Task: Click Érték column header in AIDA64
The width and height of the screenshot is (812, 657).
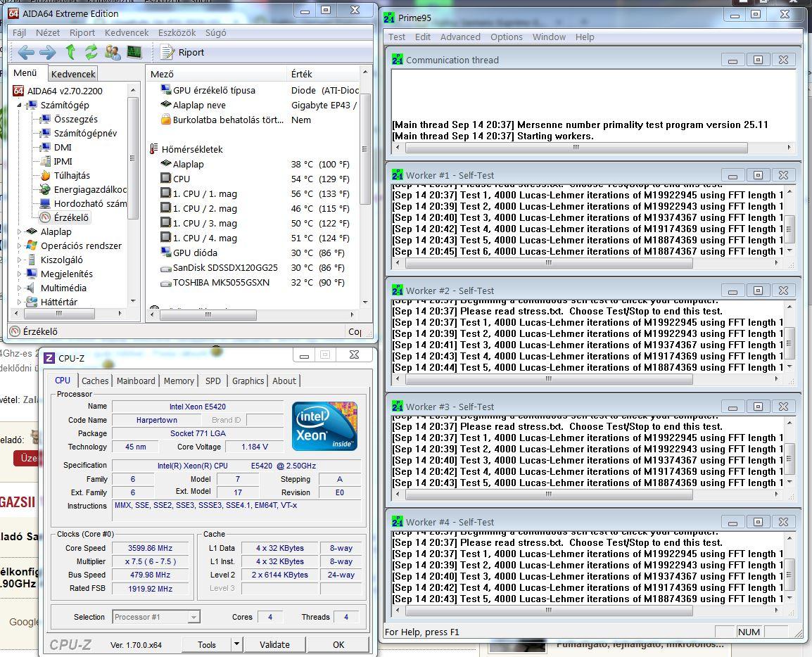Action: point(322,74)
